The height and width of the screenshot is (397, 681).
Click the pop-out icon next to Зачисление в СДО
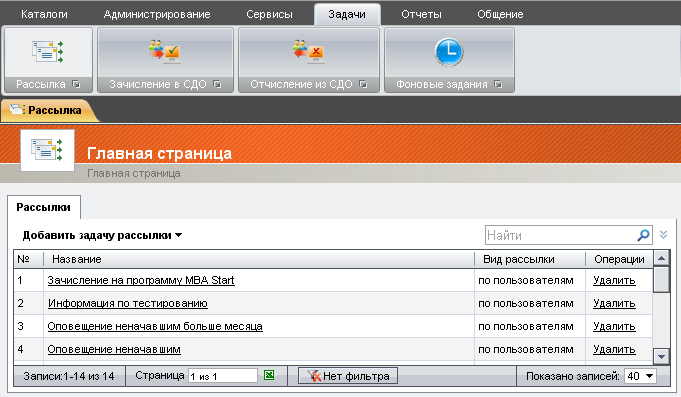217,84
